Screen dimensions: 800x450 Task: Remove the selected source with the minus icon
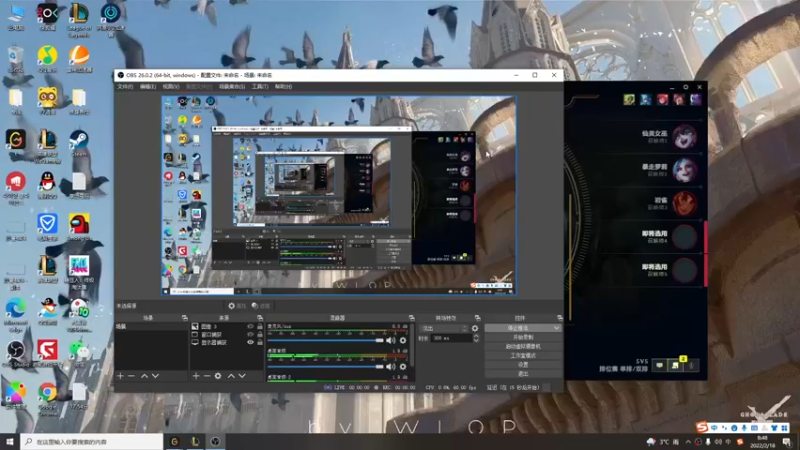tap(207, 376)
